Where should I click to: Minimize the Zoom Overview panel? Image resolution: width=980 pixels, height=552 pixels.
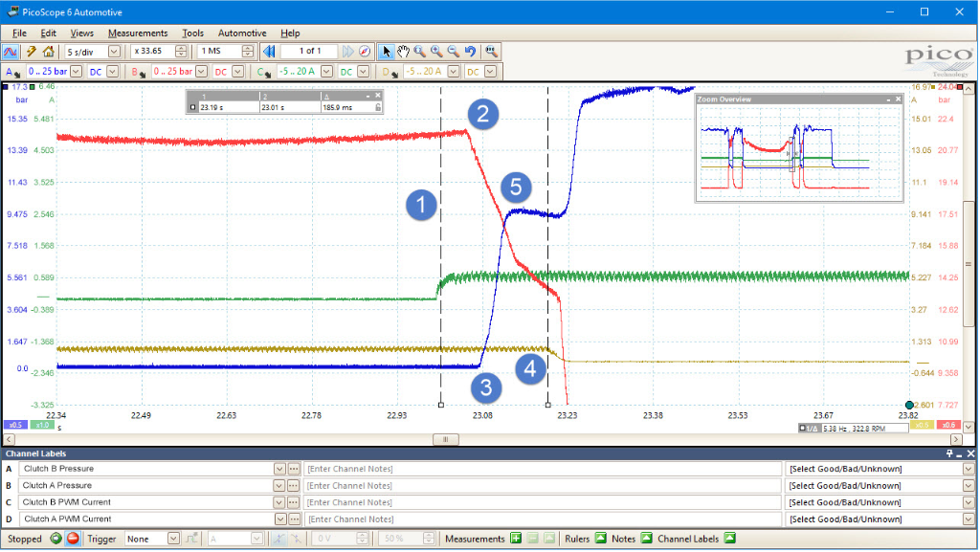pyautogui.click(x=889, y=99)
